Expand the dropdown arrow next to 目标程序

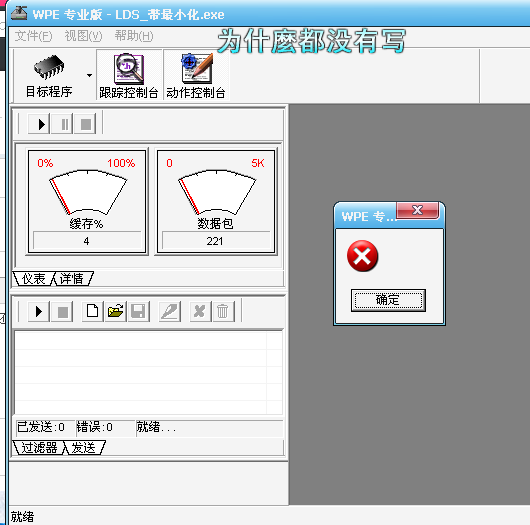pos(89,75)
